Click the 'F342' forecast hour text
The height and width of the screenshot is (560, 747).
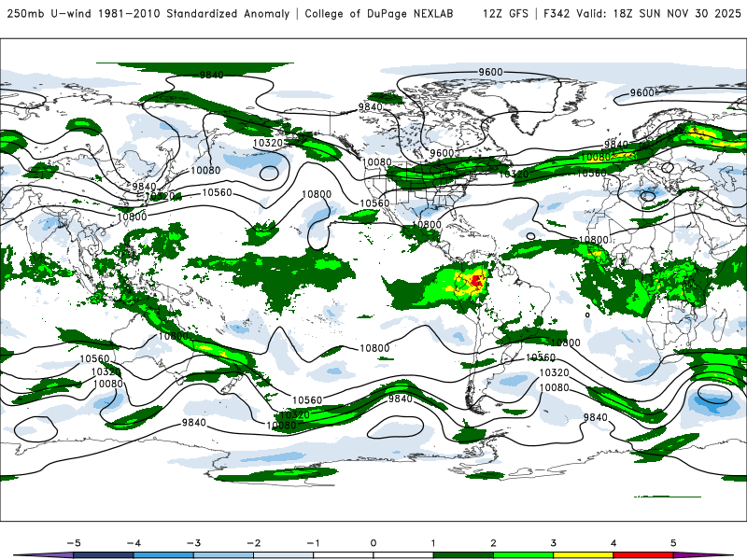point(557,14)
